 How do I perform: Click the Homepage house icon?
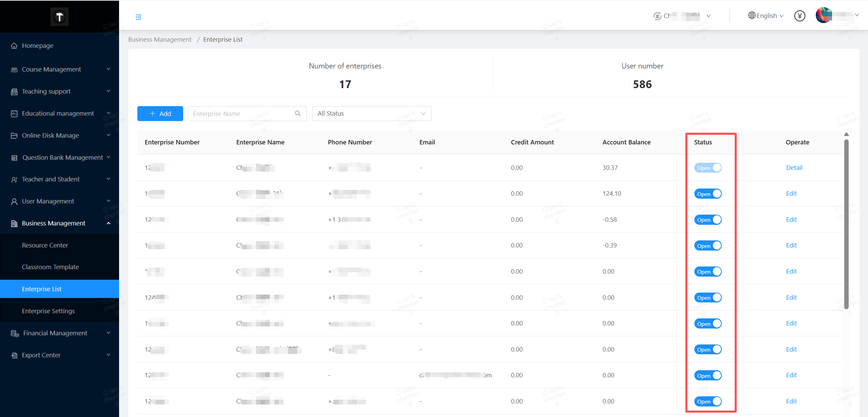pyautogui.click(x=14, y=46)
